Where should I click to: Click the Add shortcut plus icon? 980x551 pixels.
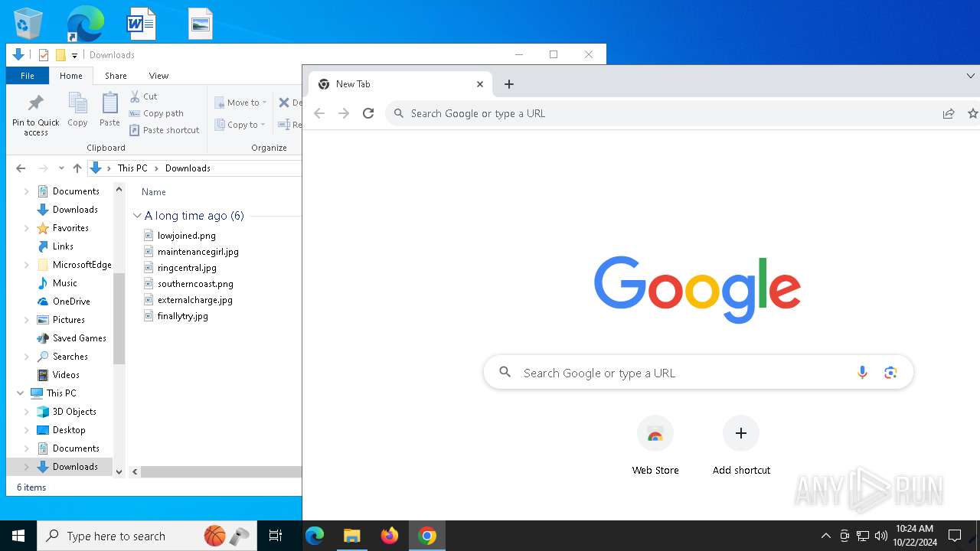pos(741,433)
